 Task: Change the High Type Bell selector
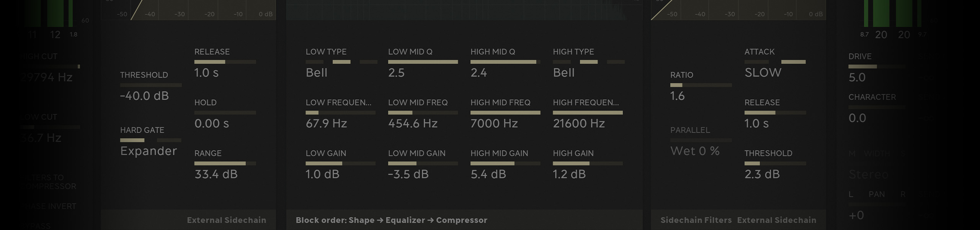coord(588,62)
